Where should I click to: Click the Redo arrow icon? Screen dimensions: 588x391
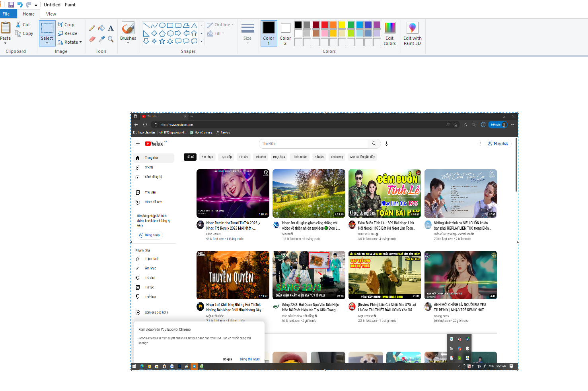[x=29, y=5]
